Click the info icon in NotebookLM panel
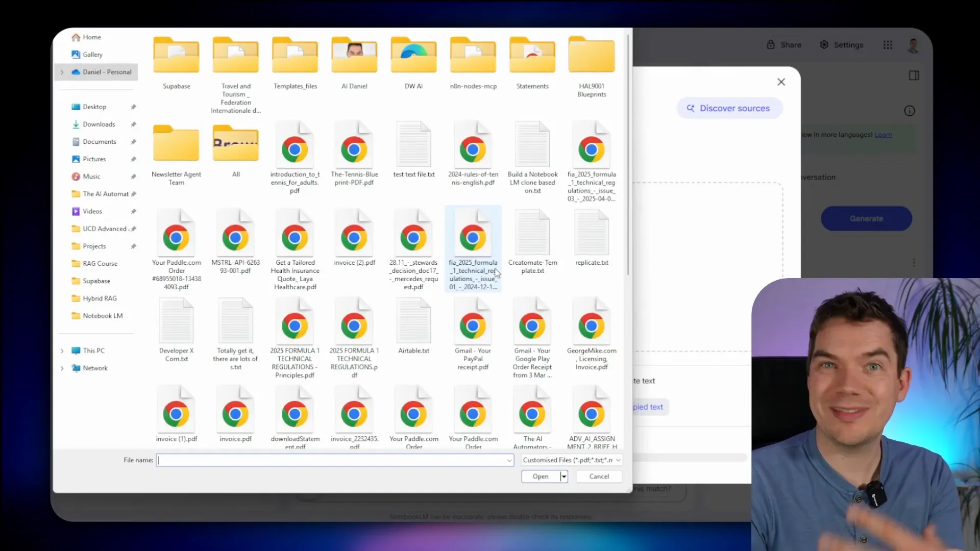This screenshot has width=980, height=551. pyautogui.click(x=909, y=111)
